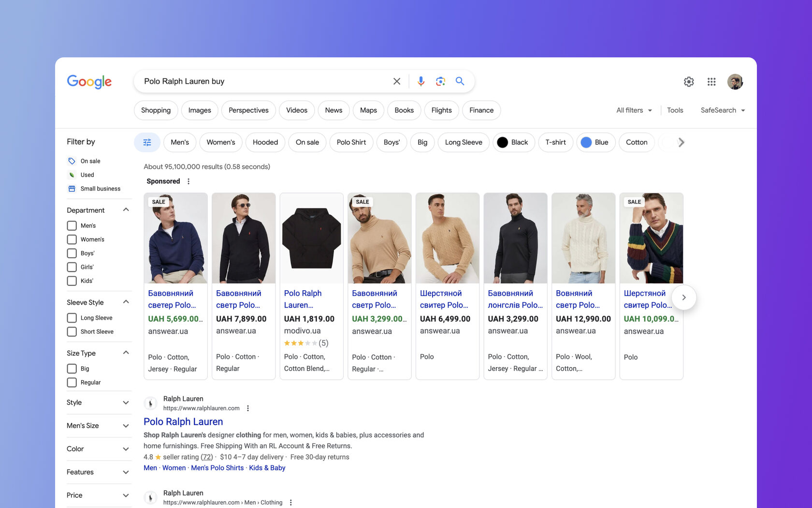812x508 pixels.
Task: Check the Girls' department checkbox
Action: (72, 267)
